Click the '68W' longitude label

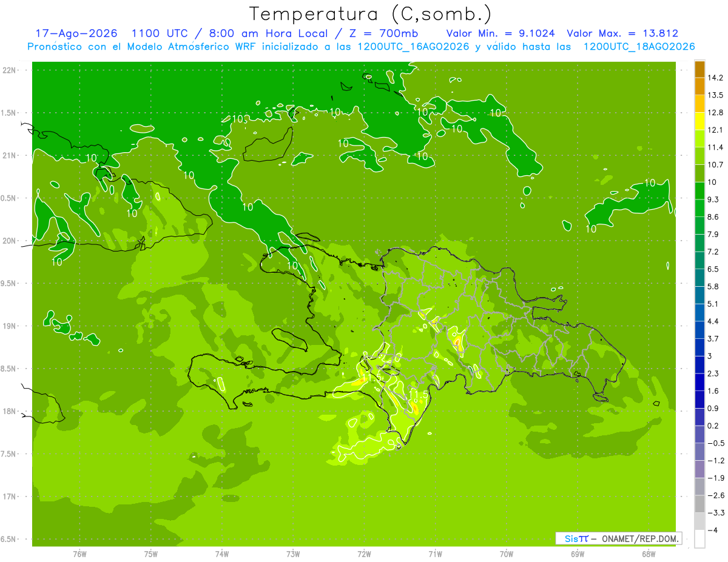pyautogui.click(x=649, y=554)
